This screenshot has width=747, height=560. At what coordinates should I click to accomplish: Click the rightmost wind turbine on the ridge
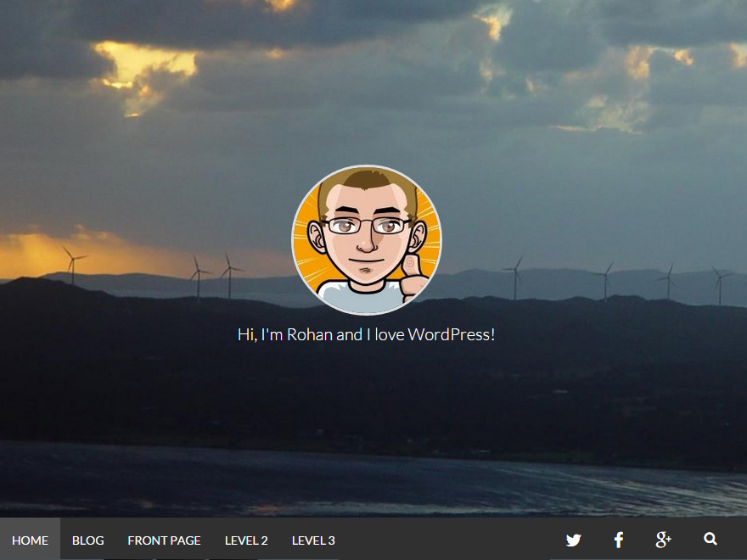(720, 283)
